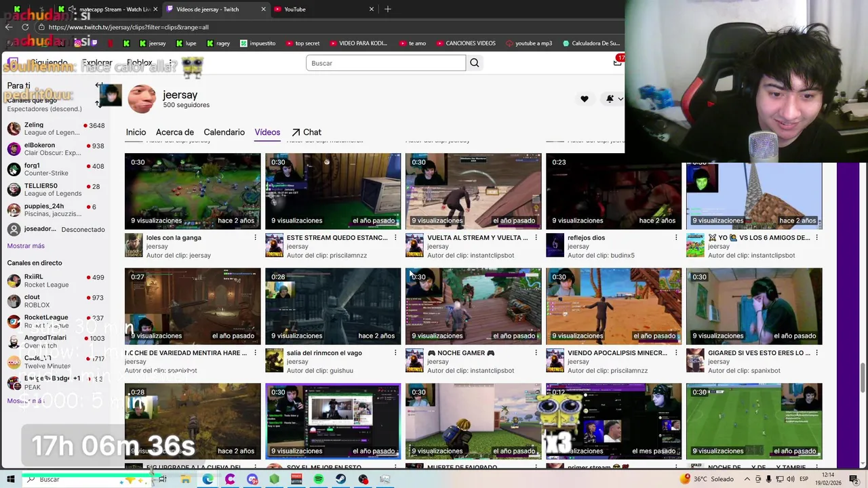Close the 'Vídeos de jeersay - Twitch' tab
The image size is (868, 488).
click(x=264, y=9)
